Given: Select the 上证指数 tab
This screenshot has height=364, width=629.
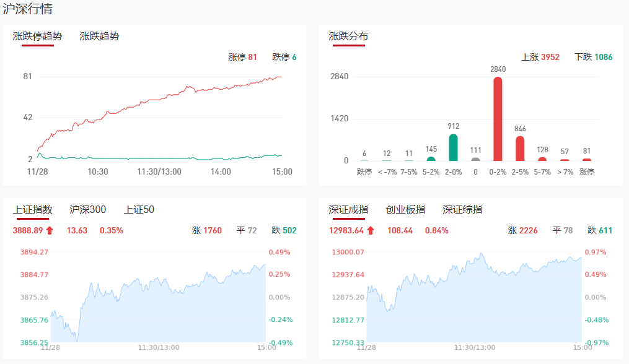Looking at the screenshot, I should pos(33,210).
